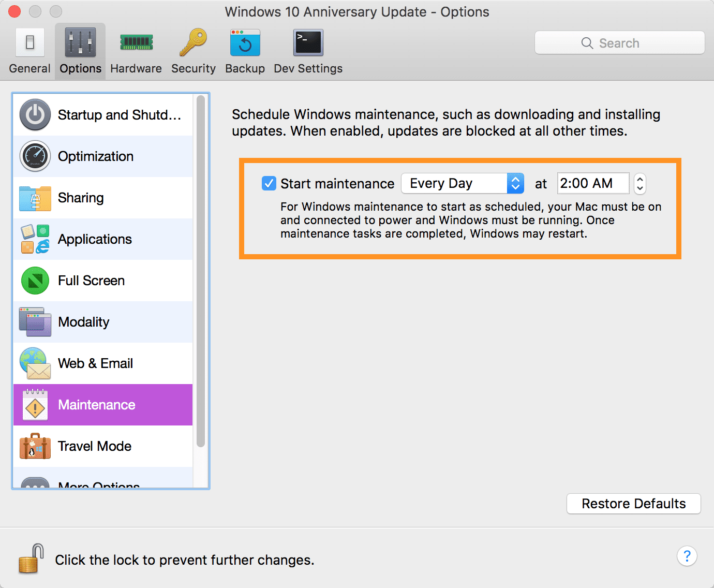
Task: Select the Options sliders toolbar icon
Action: pyautogui.click(x=80, y=42)
